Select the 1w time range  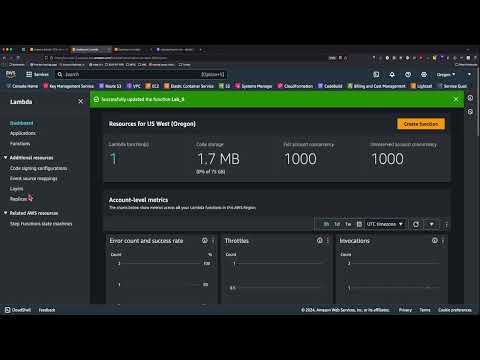tap(348, 224)
